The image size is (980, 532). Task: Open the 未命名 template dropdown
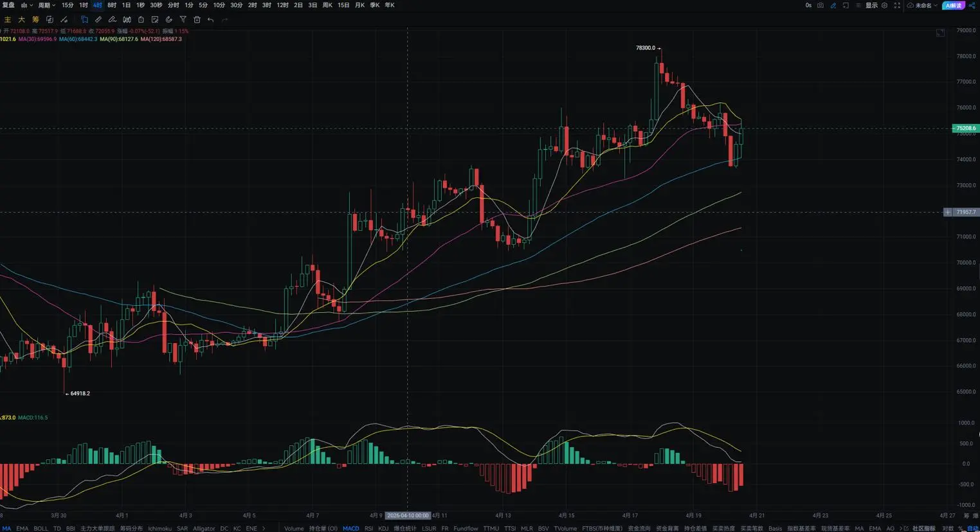927,5
